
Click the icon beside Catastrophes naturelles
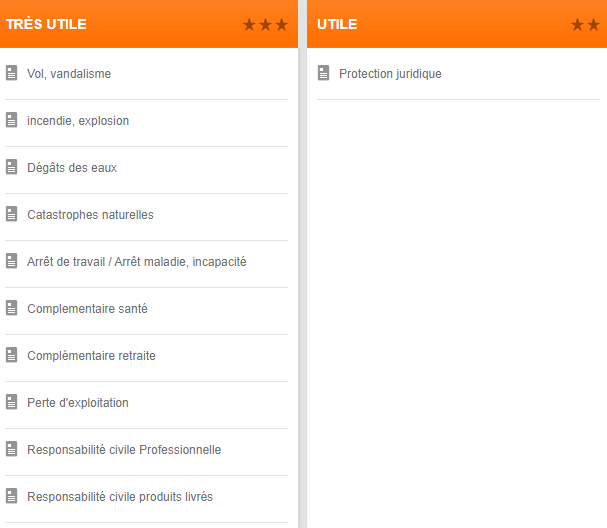[x=11, y=214]
